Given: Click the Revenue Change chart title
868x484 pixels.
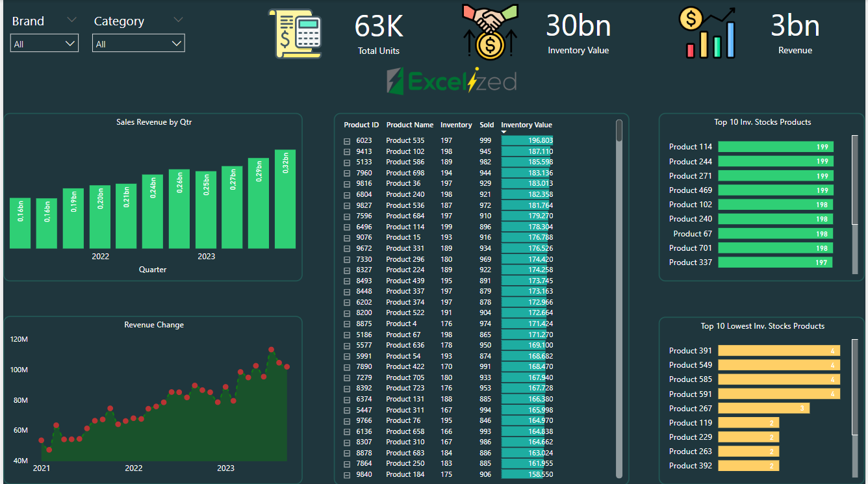Looking at the screenshot, I should coord(154,325).
